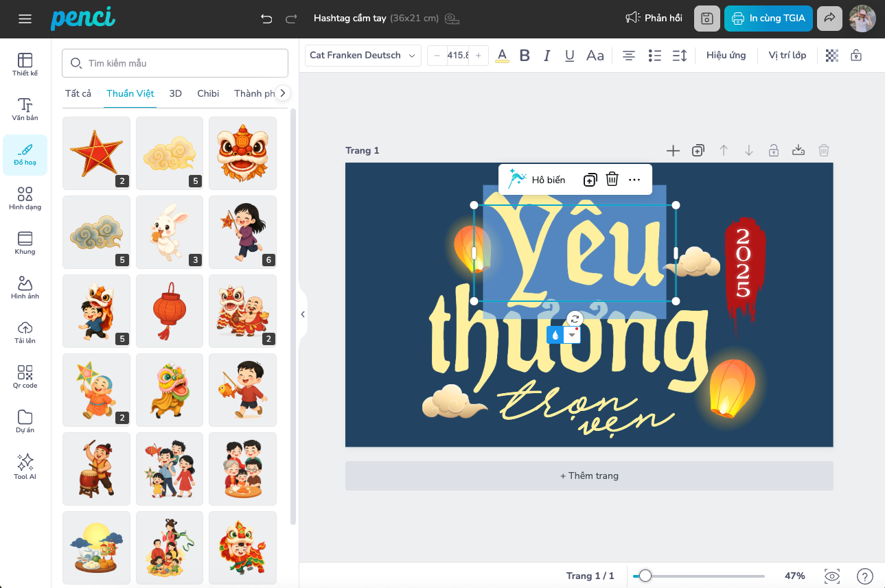The image size is (885, 588).
Task: Click the In cùng TGIA button
Action: pyautogui.click(x=768, y=19)
